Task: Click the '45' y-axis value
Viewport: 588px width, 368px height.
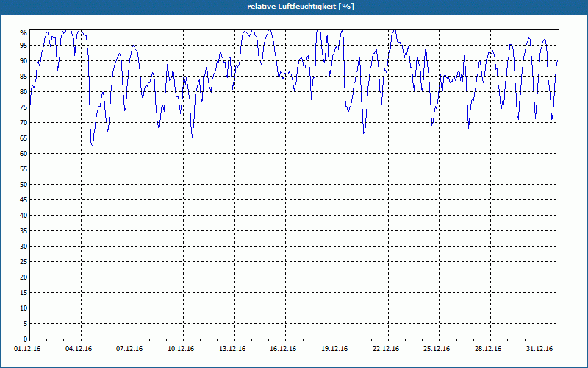Action: 24,199
